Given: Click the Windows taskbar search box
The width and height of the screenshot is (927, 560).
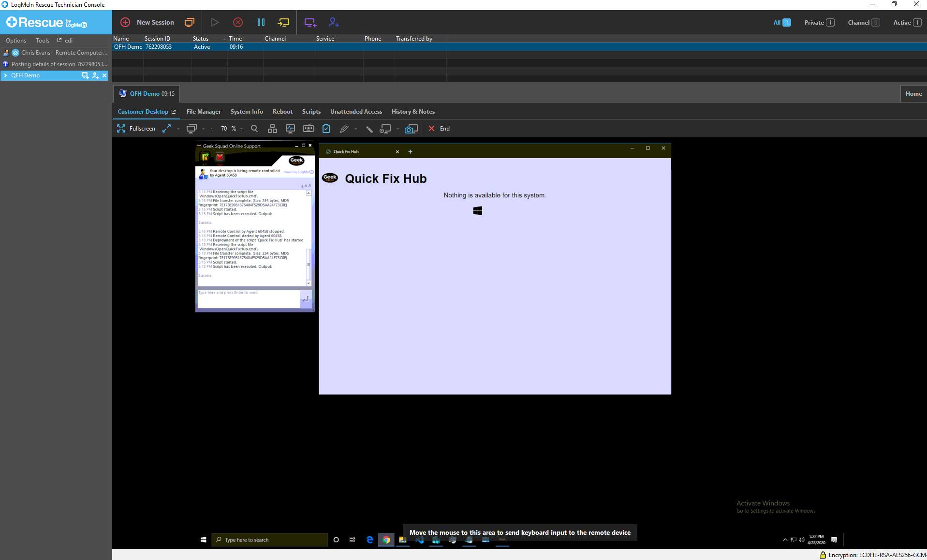Looking at the screenshot, I should coord(270,540).
